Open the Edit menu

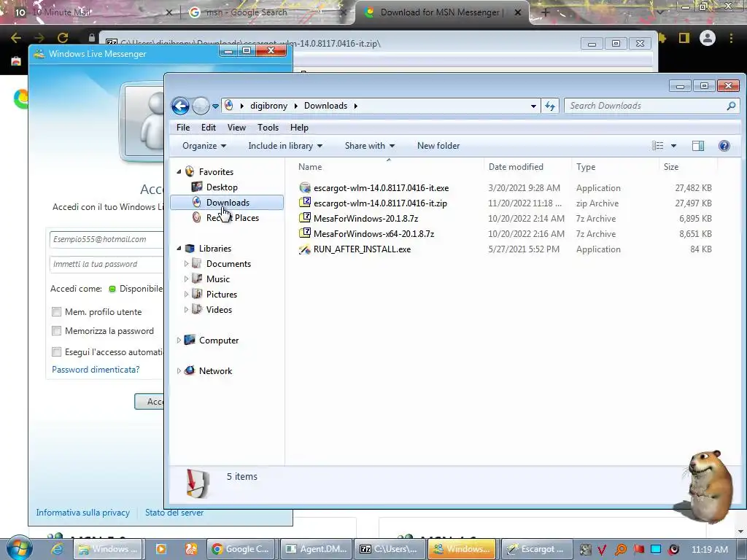pos(208,128)
